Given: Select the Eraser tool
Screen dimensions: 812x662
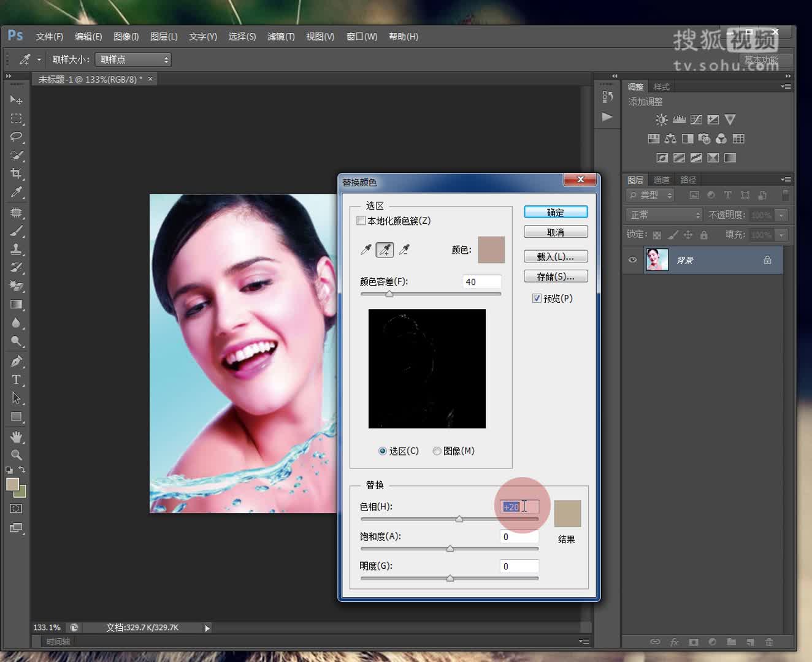Looking at the screenshot, I should pyautogui.click(x=16, y=286).
